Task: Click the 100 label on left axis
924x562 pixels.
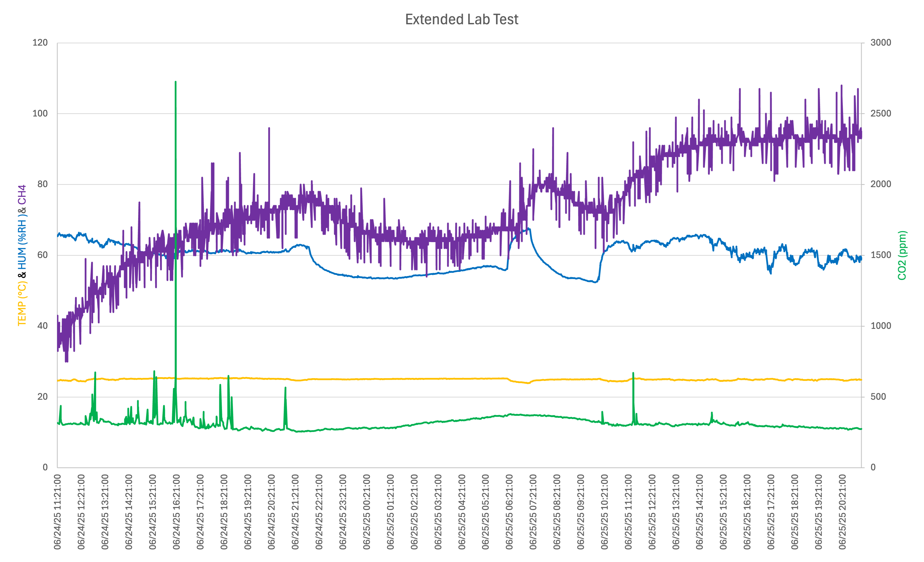Action: click(40, 113)
